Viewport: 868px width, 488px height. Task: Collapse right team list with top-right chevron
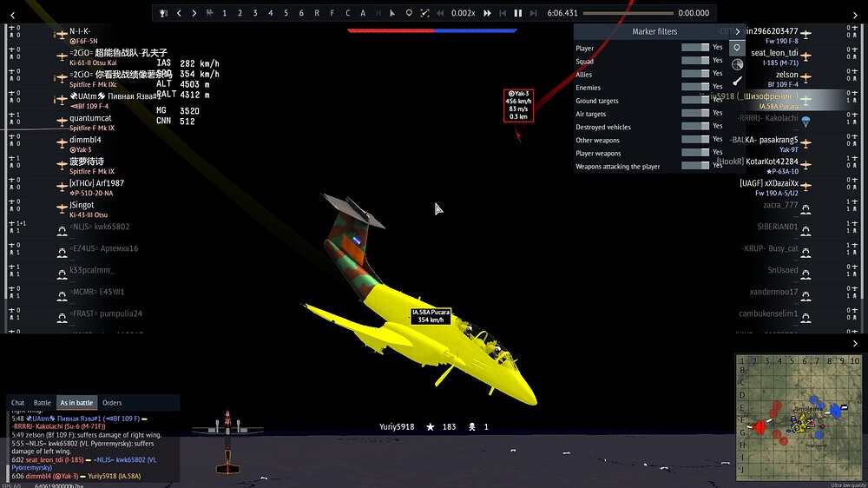tap(855, 16)
